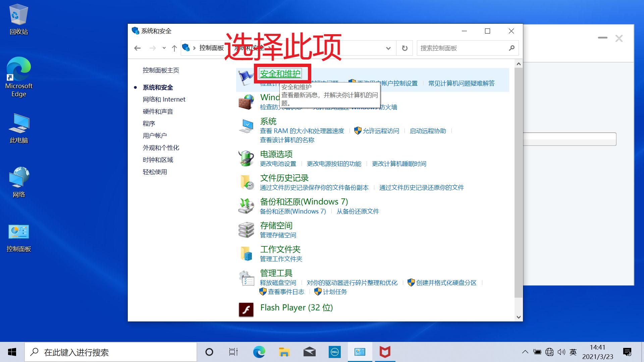Viewport: 644px width, 362px height.
Task: Click the 备份和还原(Windows 7) drive icon
Action: (247, 205)
